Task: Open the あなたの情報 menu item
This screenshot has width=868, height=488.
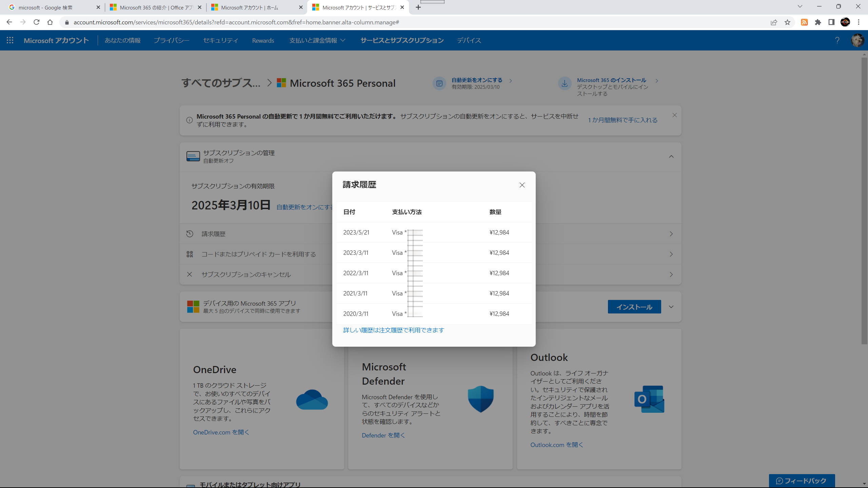Action: pyautogui.click(x=122, y=40)
